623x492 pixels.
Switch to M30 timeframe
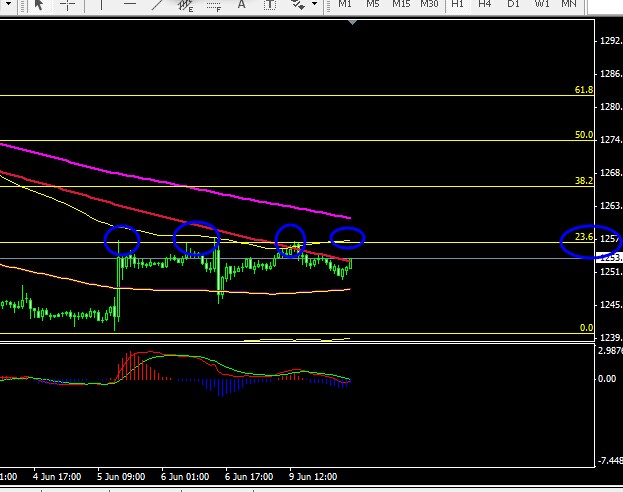pyautogui.click(x=429, y=4)
